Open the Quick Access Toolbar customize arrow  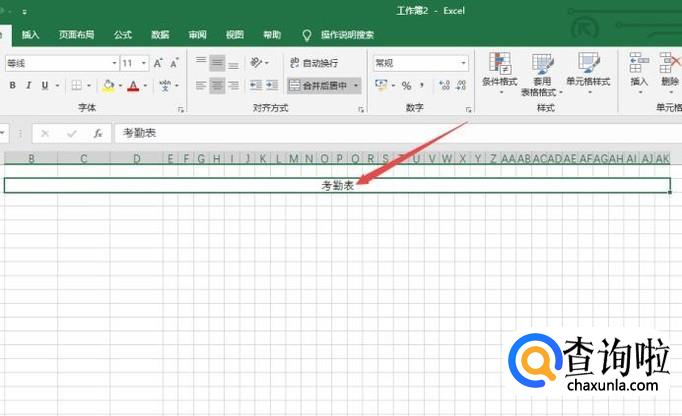coord(24,12)
